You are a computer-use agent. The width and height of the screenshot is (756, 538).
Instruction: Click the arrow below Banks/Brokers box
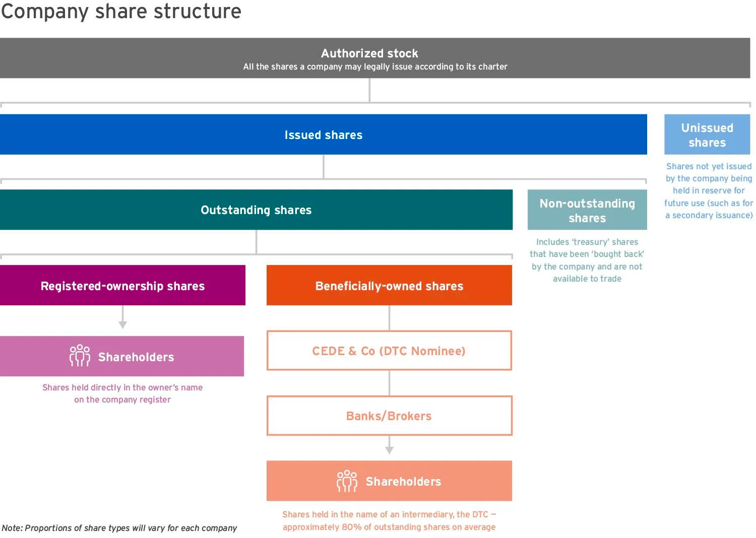pos(389,445)
